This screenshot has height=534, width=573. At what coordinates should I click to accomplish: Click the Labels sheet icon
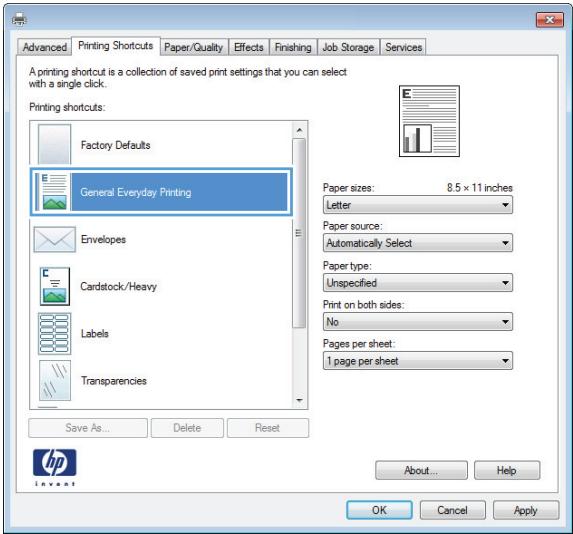[54, 333]
